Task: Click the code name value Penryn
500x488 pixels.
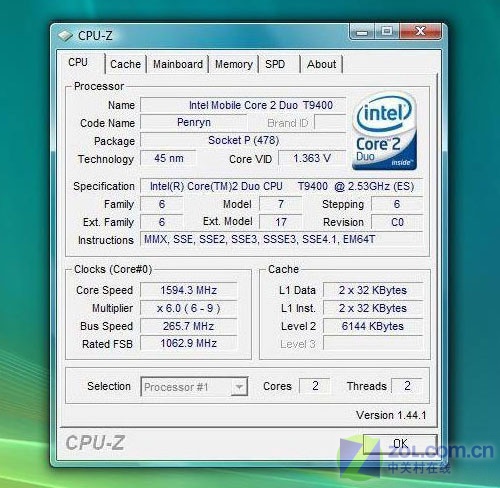Action: (193, 122)
